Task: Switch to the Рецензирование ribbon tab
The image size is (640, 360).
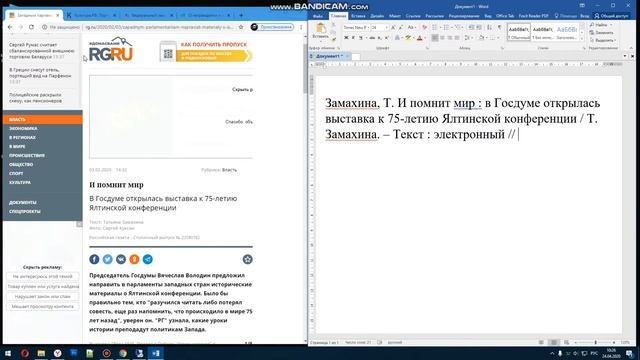Action: point(464,16)
